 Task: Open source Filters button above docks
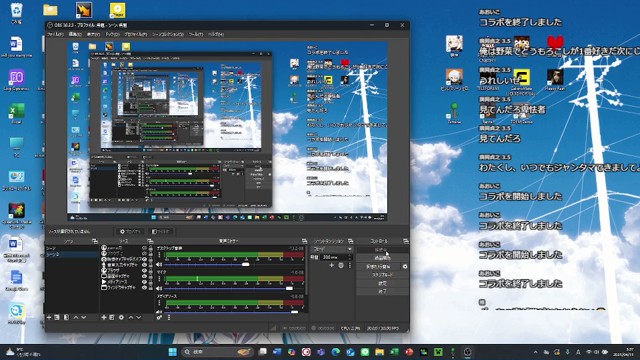point(161,231)
